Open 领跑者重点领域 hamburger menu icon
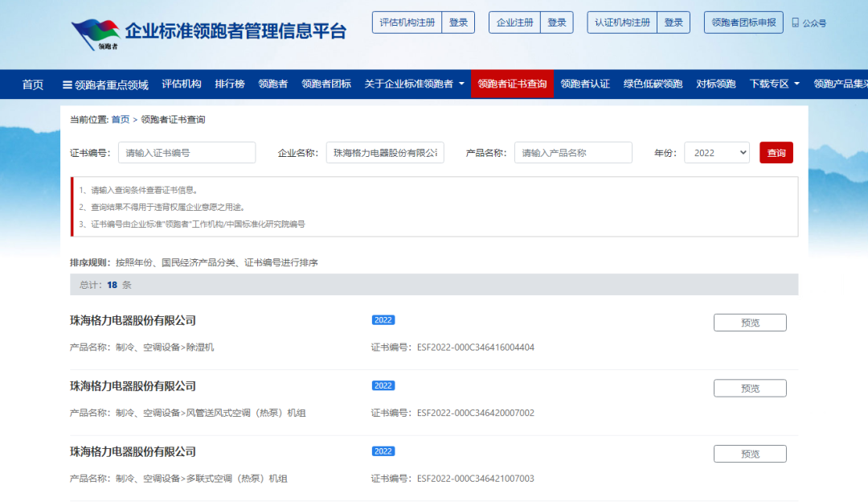The width and height of the screenshot is (868, 502). [x=68, y=84]
